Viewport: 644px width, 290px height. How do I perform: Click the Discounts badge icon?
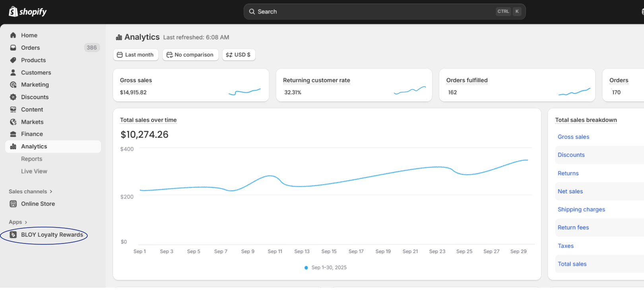13,97
